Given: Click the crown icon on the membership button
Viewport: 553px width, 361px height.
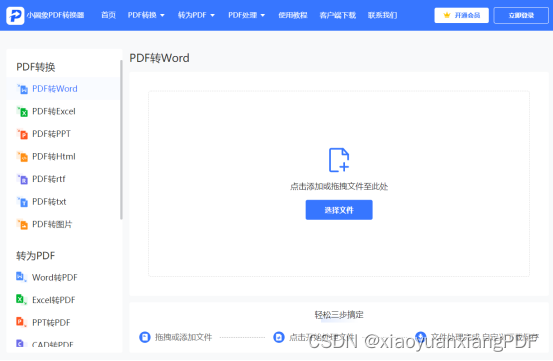Looking at the screenshot, I should click(x=447, y=15).
